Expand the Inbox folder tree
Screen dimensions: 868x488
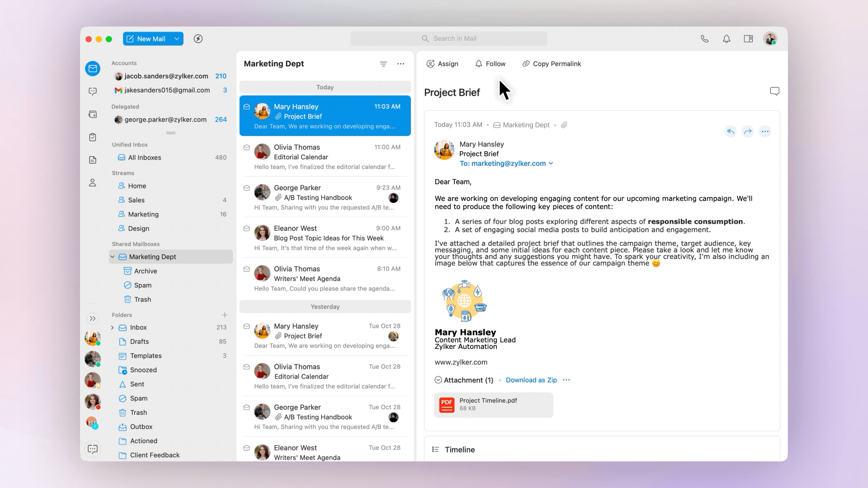(x=113, y=328)
